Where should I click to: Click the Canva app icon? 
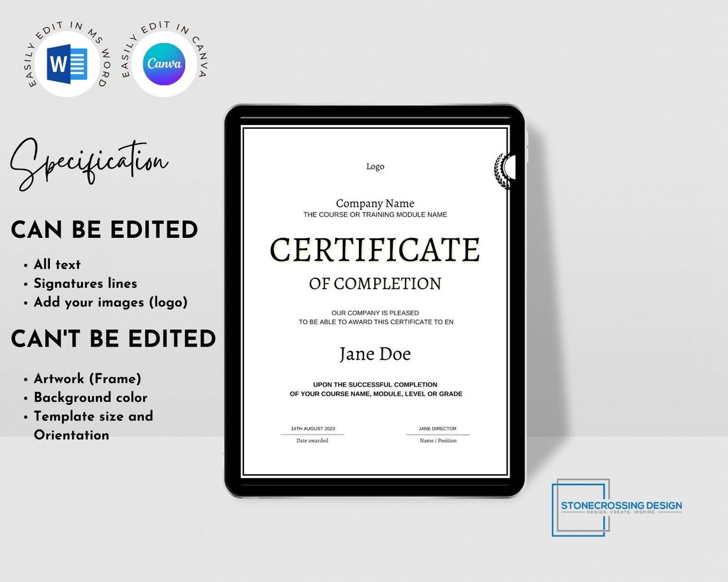tap(163, 63)
